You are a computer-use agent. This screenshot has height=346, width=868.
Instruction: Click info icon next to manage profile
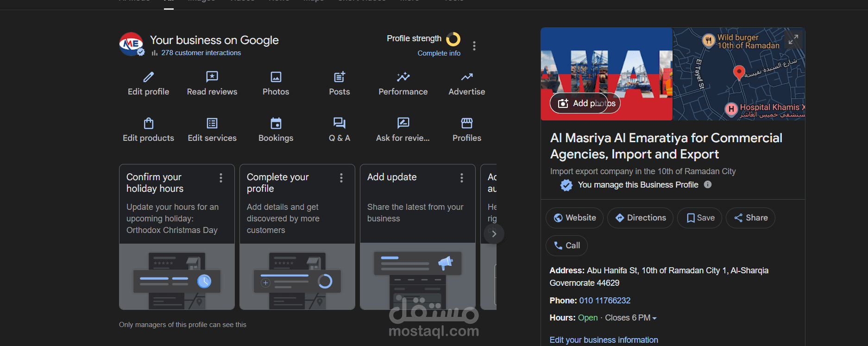click(x=708, y=184)
